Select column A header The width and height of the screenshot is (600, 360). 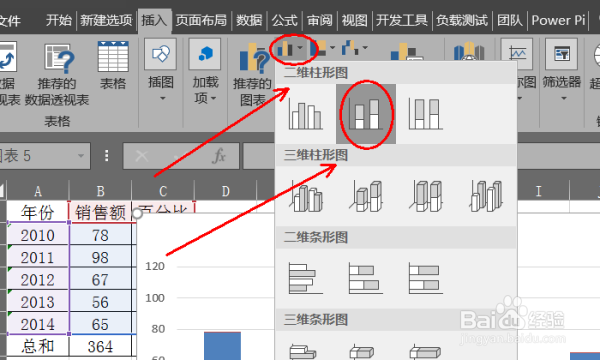pos(38,191)
